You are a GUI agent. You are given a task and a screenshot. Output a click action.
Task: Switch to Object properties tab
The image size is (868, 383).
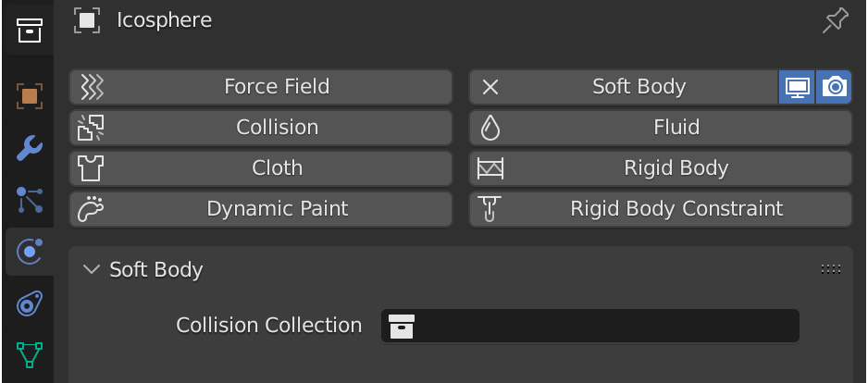(29, 96)
